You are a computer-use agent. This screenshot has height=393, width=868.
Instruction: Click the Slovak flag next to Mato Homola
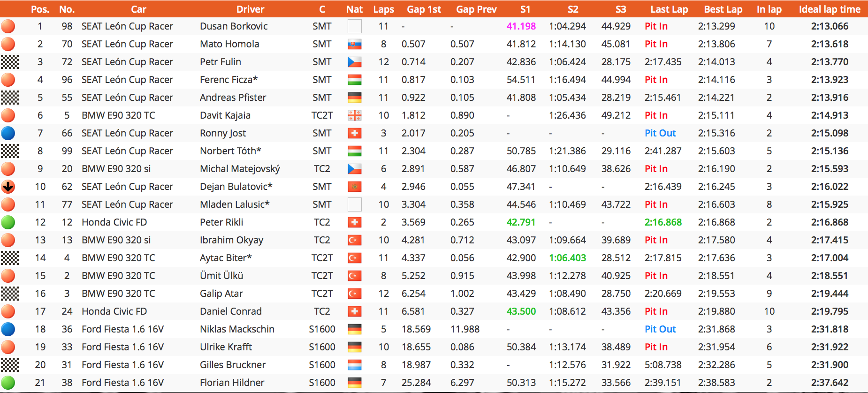(355, 44)
